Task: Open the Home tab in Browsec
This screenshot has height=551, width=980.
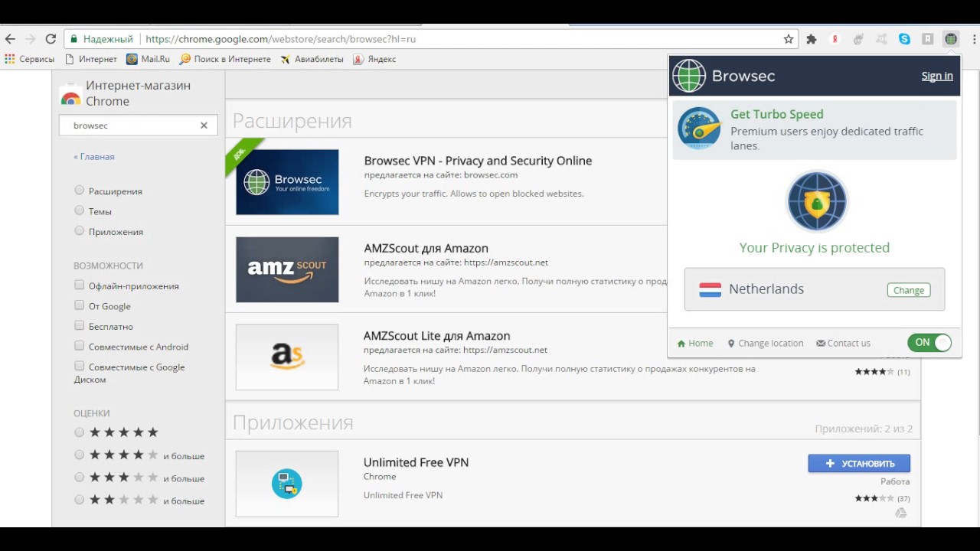Action: tap(695, 344)
